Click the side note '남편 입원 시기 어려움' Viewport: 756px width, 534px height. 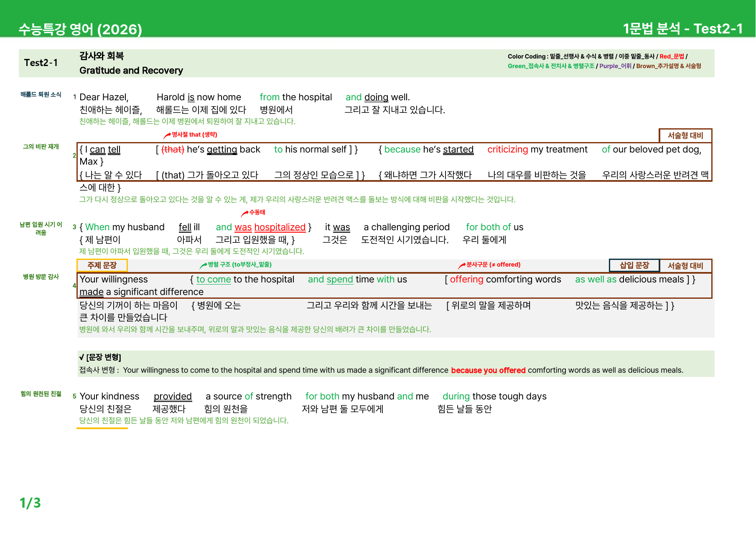click(41, 229)
